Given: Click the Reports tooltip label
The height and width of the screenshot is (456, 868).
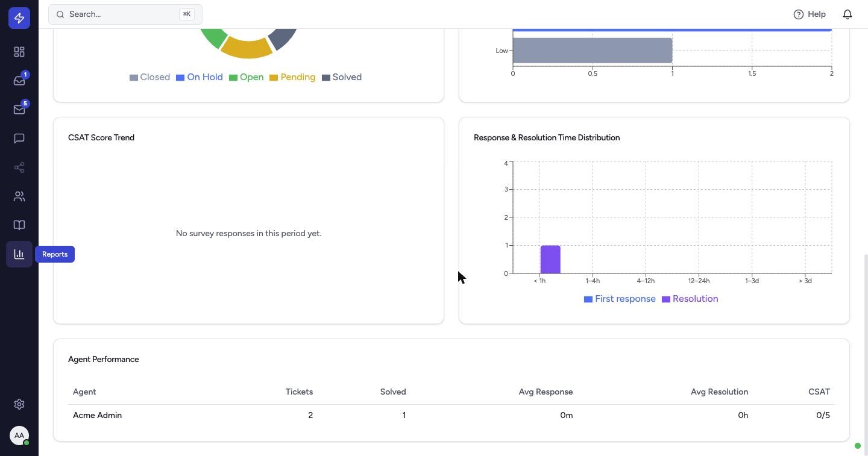Looking at the screenshot, I should pyautogui.click(x=55, y=254).
